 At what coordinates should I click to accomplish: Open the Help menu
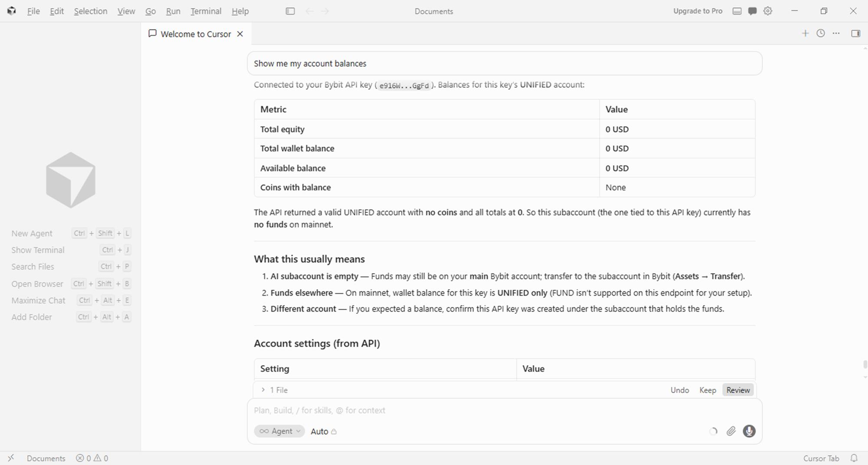240,11
